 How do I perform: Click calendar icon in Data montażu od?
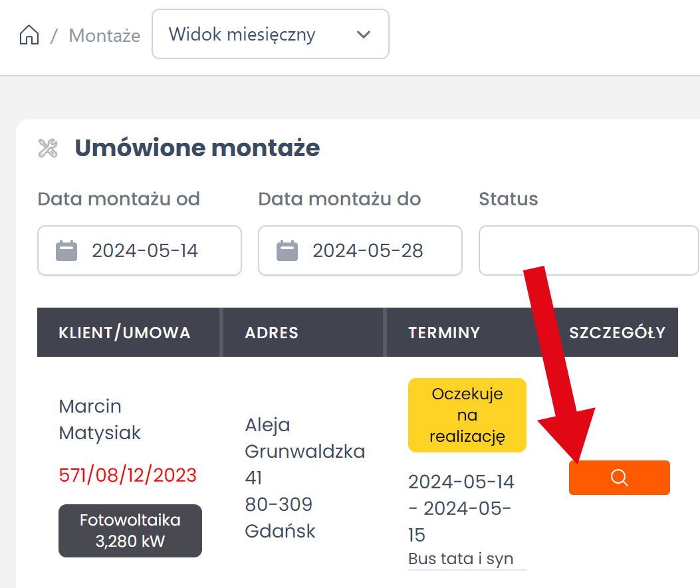click(66, 250)
